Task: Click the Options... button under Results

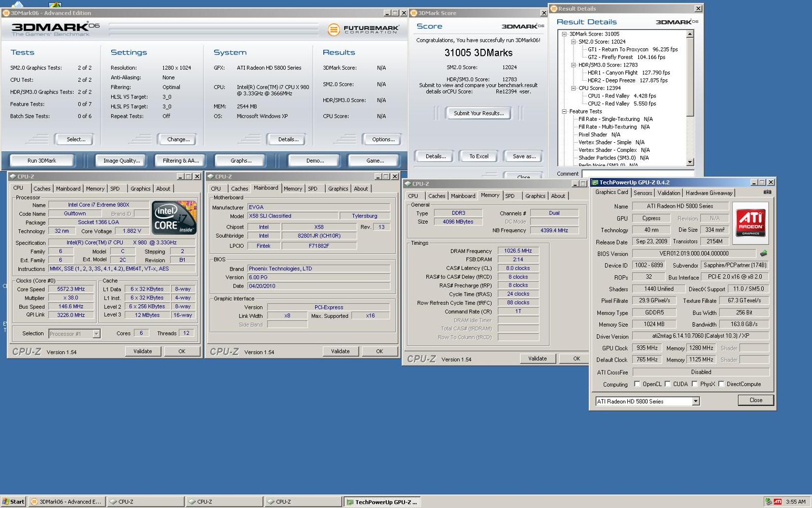Action: 383,139
